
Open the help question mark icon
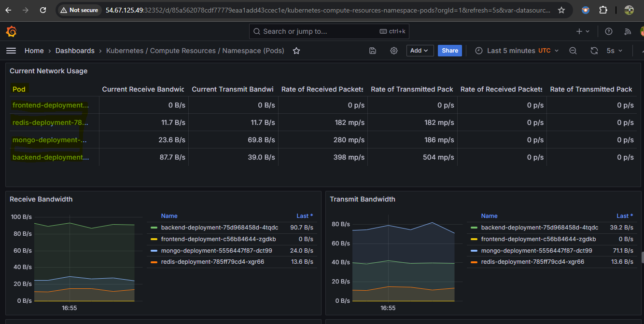609,31
